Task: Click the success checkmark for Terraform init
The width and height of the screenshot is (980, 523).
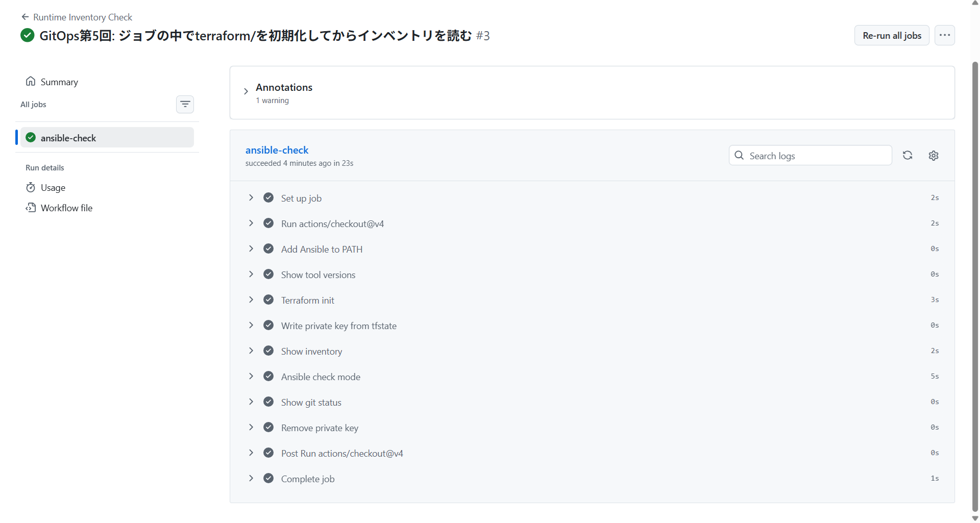Action: click(x=268, y=300)
